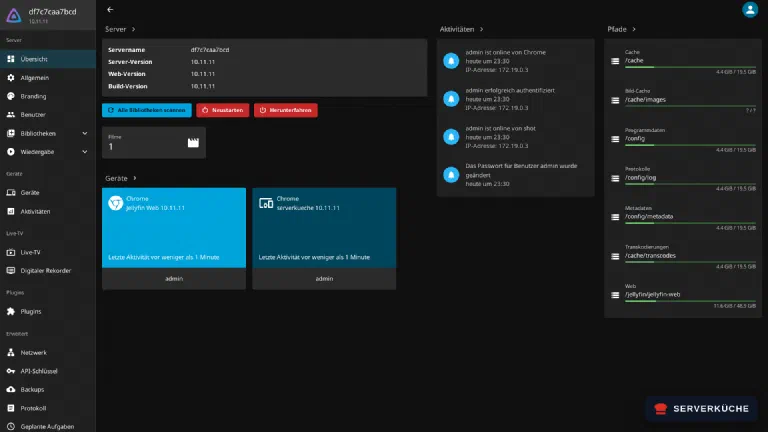
Task: Open Branding page in sidebar
Action: coord(48,96)
